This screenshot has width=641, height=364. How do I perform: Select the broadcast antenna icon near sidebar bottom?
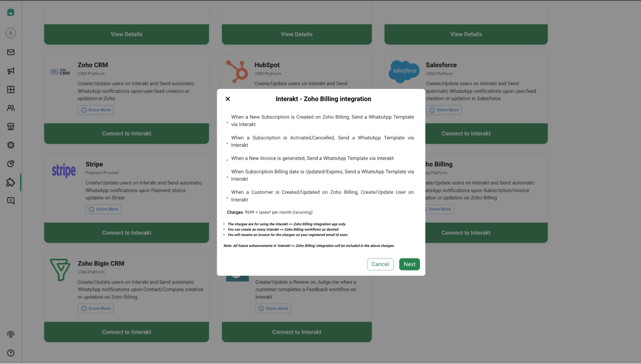[x=11, y=334]
